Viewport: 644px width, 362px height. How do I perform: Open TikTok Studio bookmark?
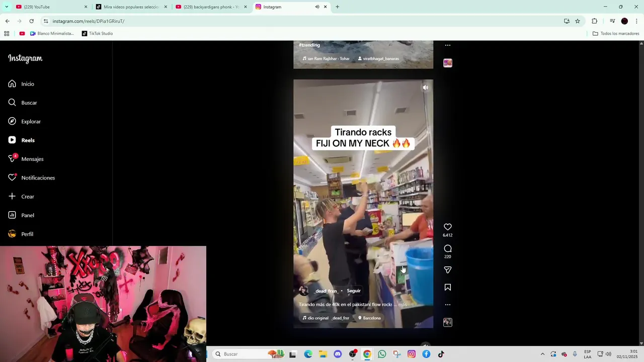pyautogui.click(x=98, y=34)
